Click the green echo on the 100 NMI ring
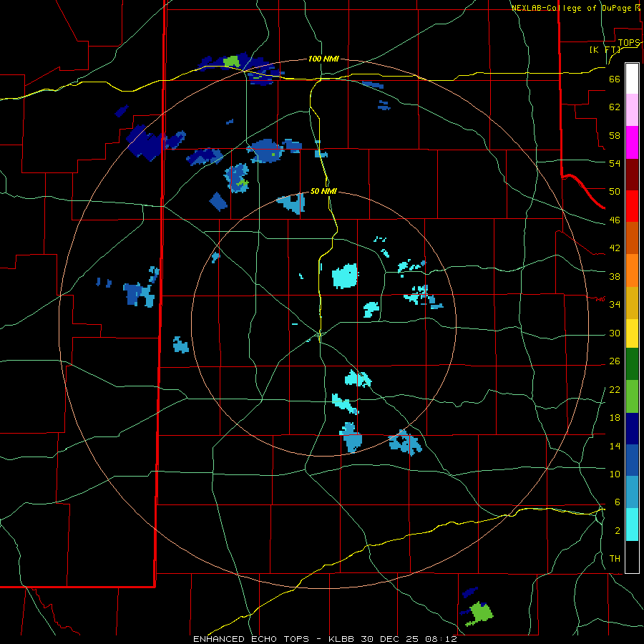Image resolution: width=644 pixels, height=644 pixels. (232, 62)
